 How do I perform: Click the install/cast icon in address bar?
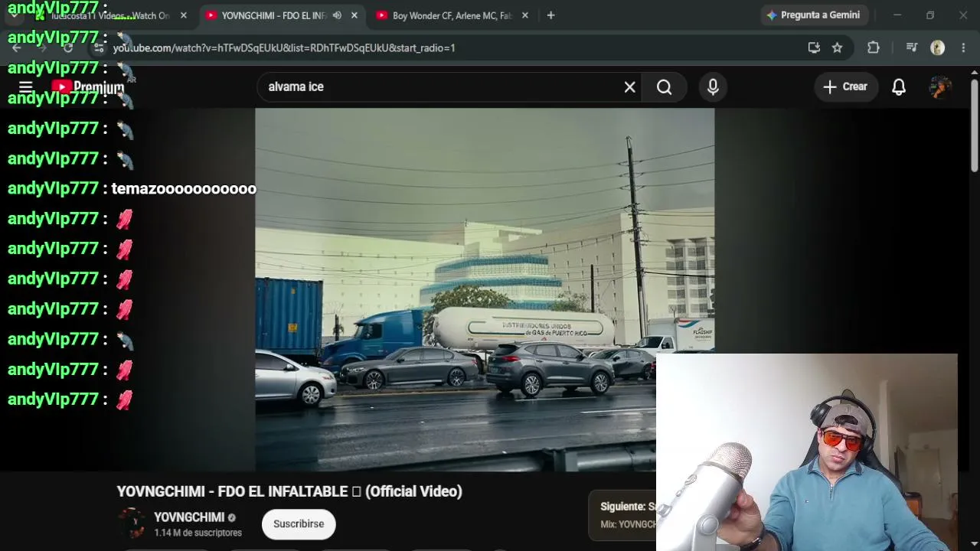[x=814, y=47]
